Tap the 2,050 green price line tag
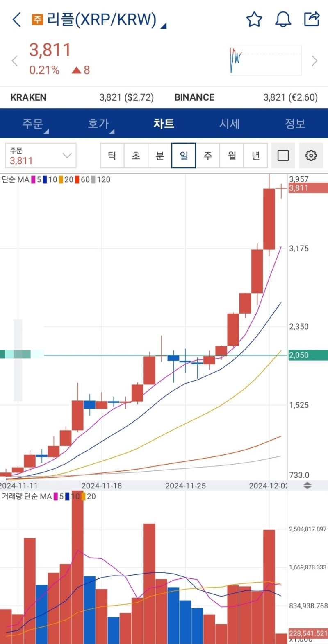The height and width of the screenshot is (644, 328). pos(308,355)
